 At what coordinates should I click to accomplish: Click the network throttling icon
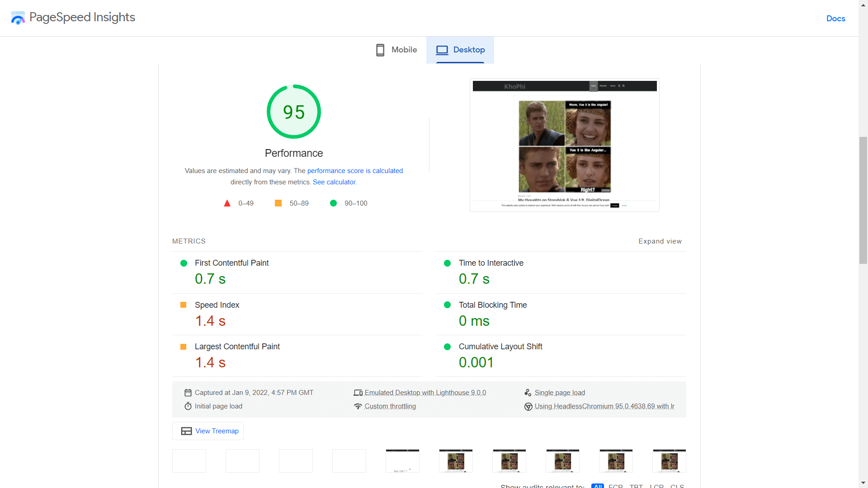358,406
